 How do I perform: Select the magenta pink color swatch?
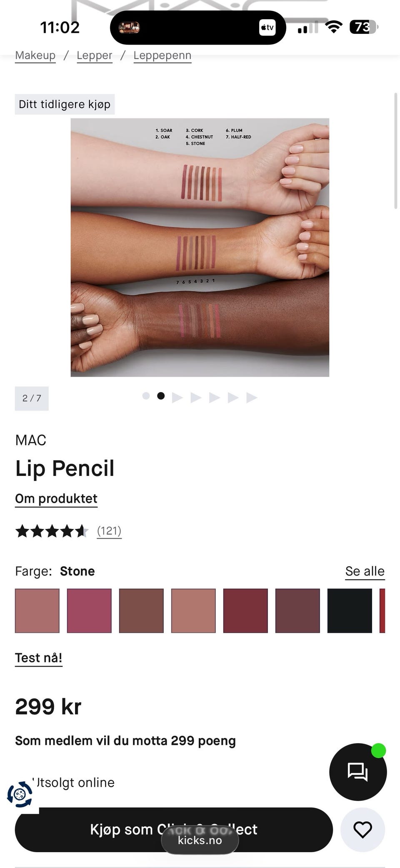point(89,611)
